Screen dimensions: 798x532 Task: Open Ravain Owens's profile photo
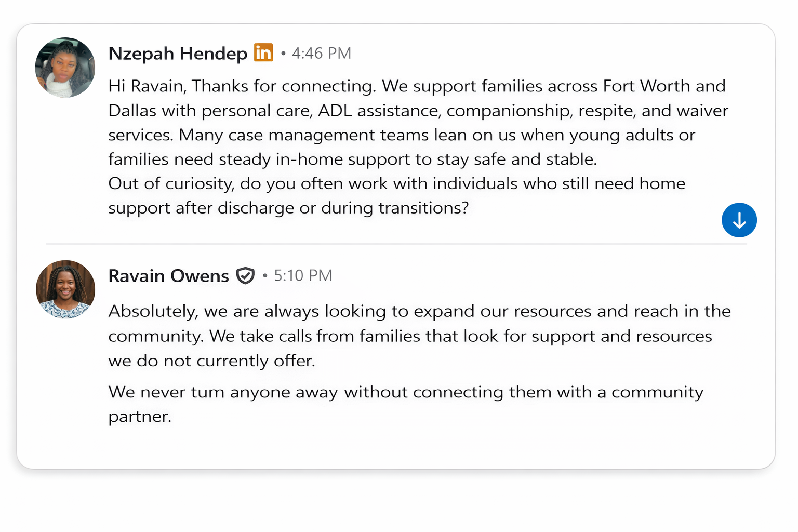(65, 289)
